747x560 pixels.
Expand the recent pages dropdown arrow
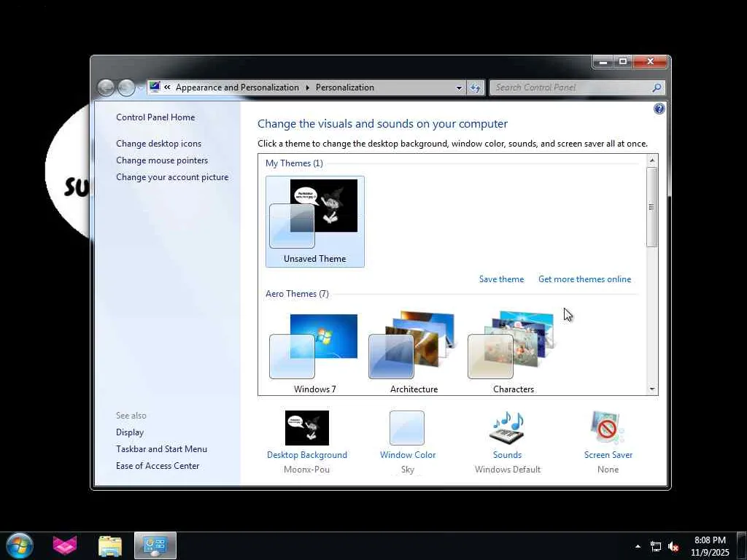click(141, 88)
